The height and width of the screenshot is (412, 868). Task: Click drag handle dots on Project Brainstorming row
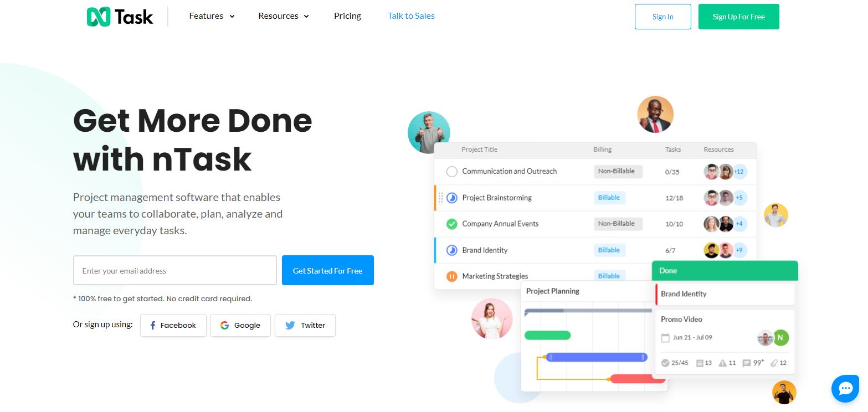[x=441, y=198]
